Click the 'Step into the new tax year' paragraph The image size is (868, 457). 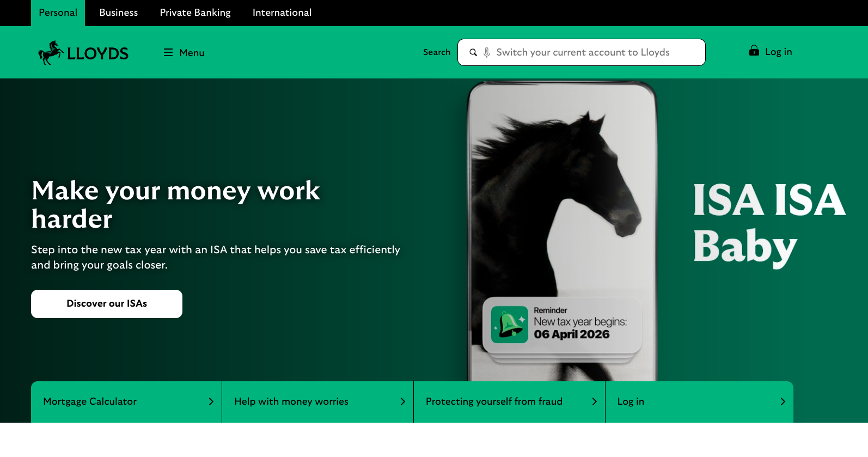pos(216,257)
